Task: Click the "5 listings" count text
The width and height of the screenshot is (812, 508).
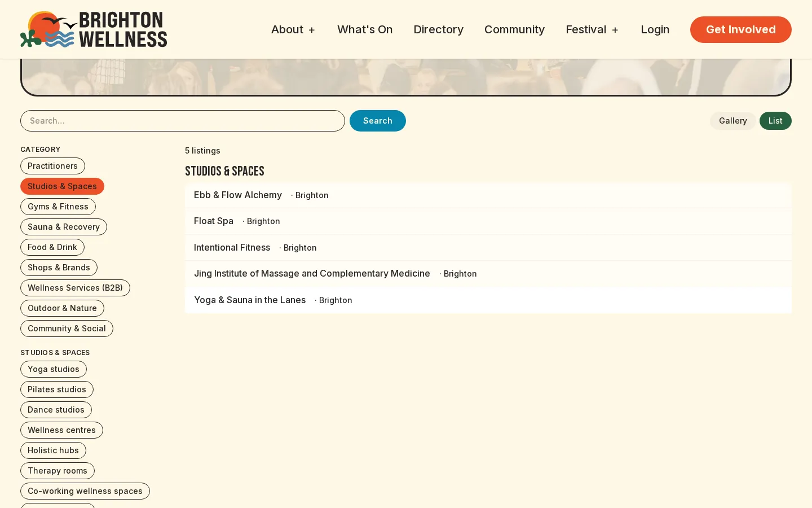Action: [x=202, y=151]
